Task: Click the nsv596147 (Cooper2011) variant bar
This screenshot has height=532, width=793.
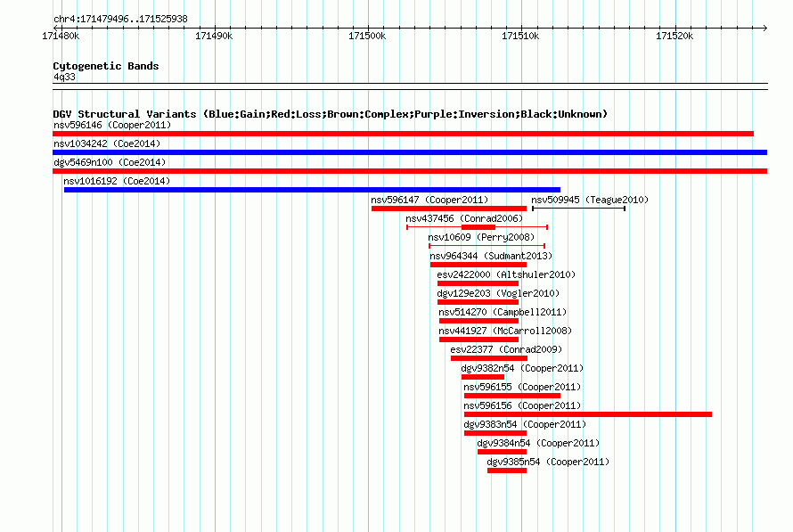Action: click(449, 209)
